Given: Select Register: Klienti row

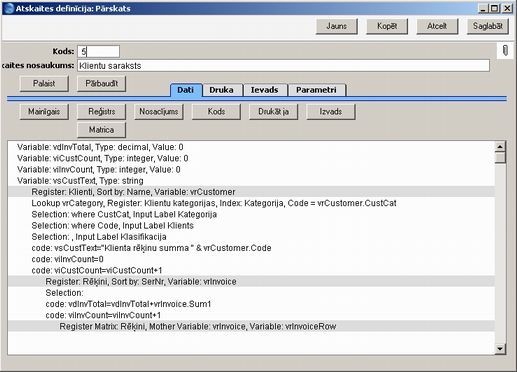Looking at the screenshot, I should [251, 192].
